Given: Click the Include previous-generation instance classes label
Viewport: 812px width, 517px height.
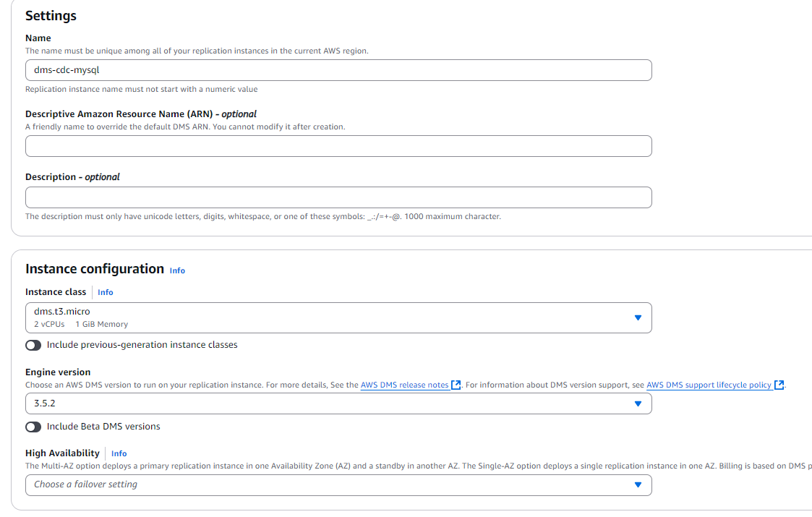Looking at the screenshot, I should click(142, 345).
